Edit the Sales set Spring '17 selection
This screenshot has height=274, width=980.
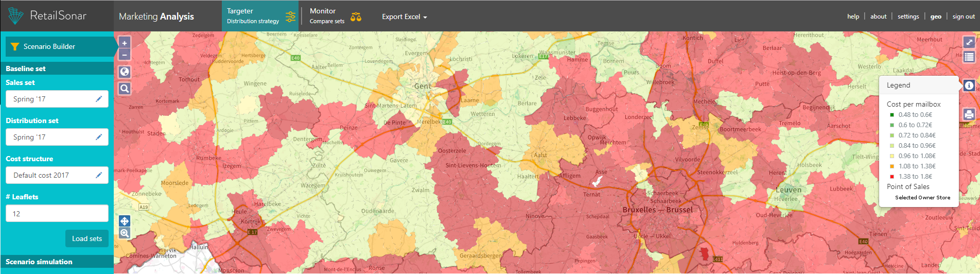99,99
